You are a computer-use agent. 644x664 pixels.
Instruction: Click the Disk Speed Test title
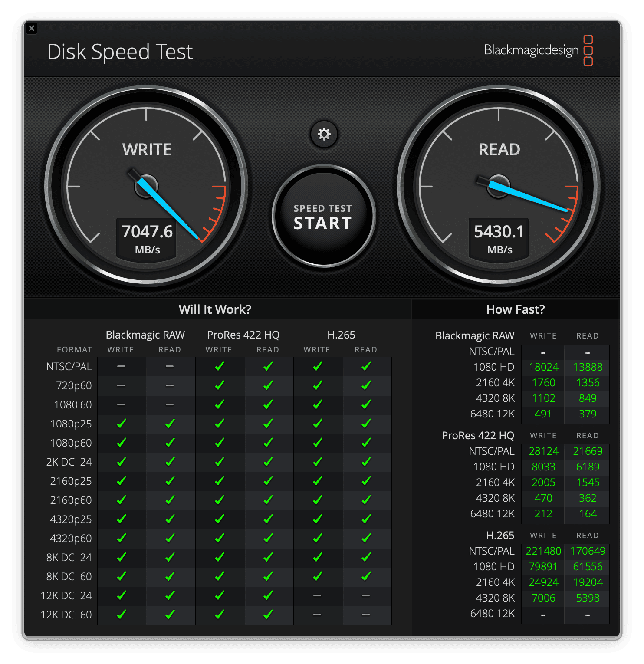(119, 53)
